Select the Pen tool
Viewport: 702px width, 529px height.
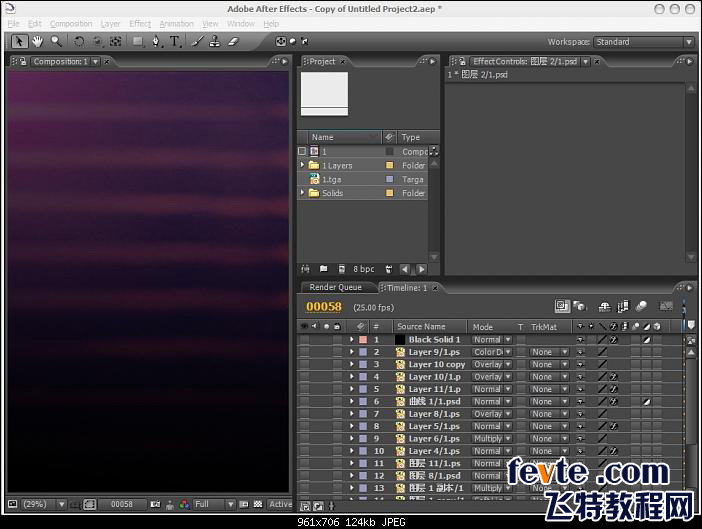coord(156,42)
